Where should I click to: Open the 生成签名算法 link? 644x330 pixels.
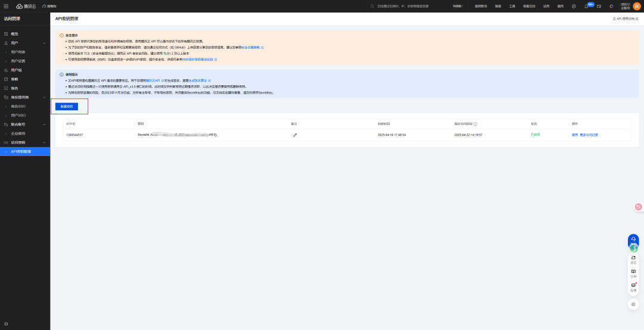click(x=197, y=81)
